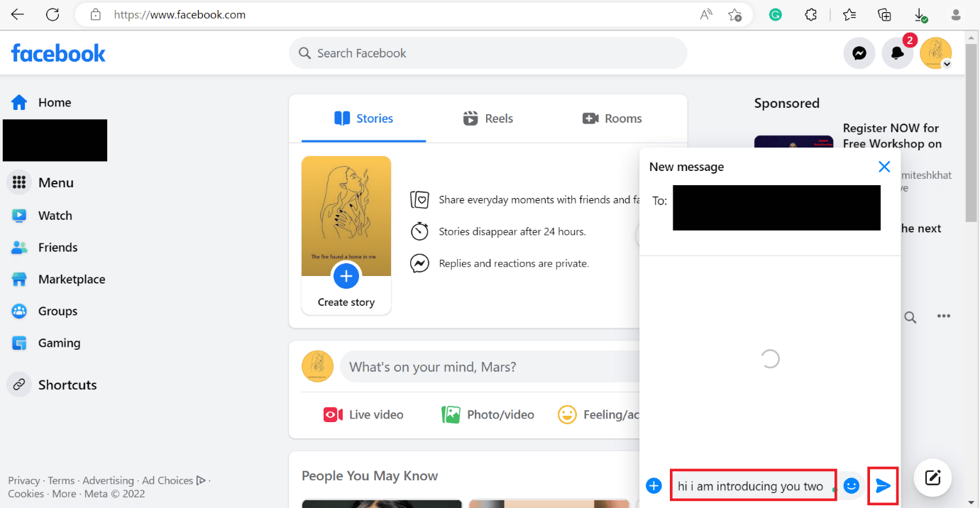
Task: Open account menu via profile picture
Action: pyautogui.click(x=936, y=53)
